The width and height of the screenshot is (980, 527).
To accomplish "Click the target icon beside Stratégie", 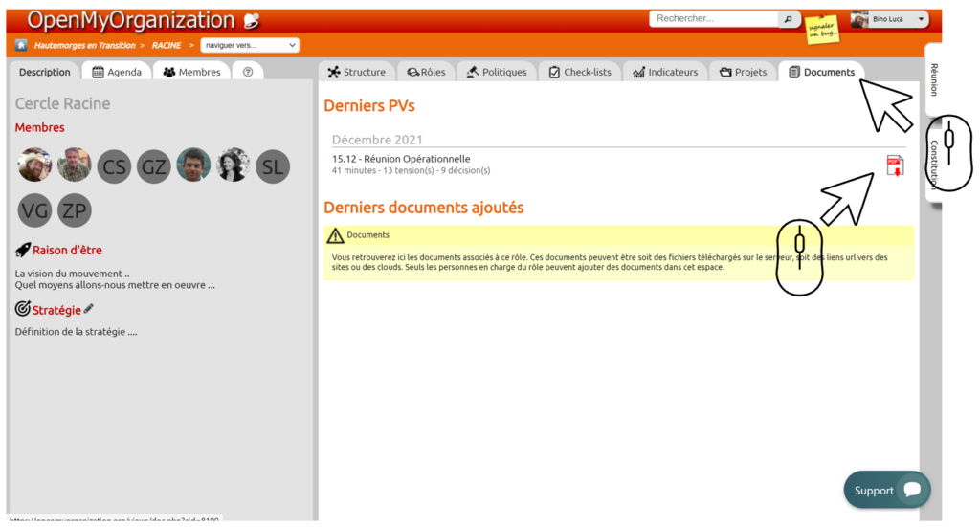I will click(23, 309).
